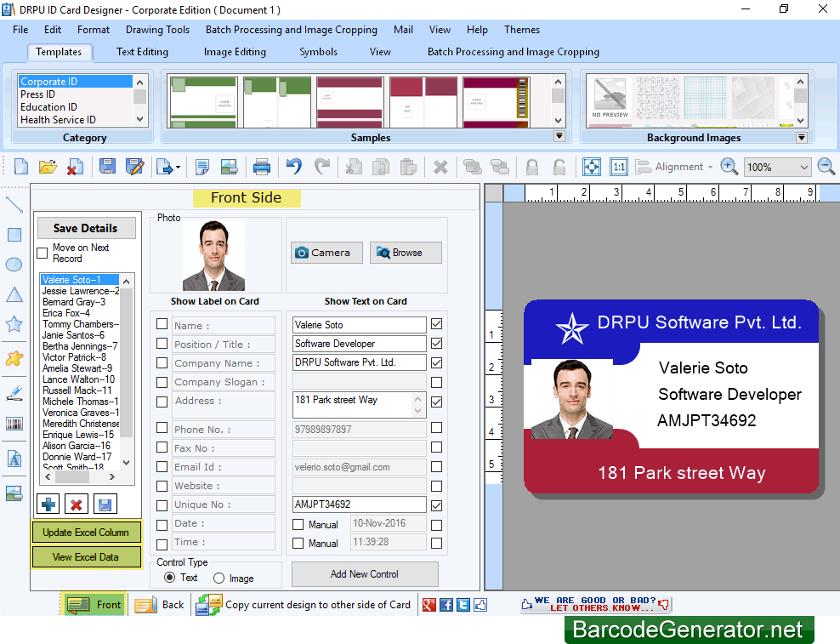This screenshot has width=840, height=644.
Task: Save the record with the small floppy icon
Action: point(105,504)
